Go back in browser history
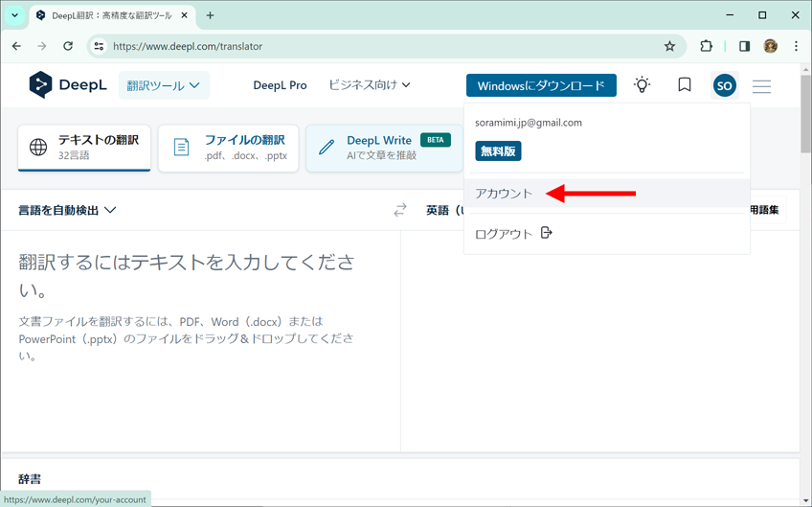The width and height of the screenshot is (812, 507). tap(16, 46)
